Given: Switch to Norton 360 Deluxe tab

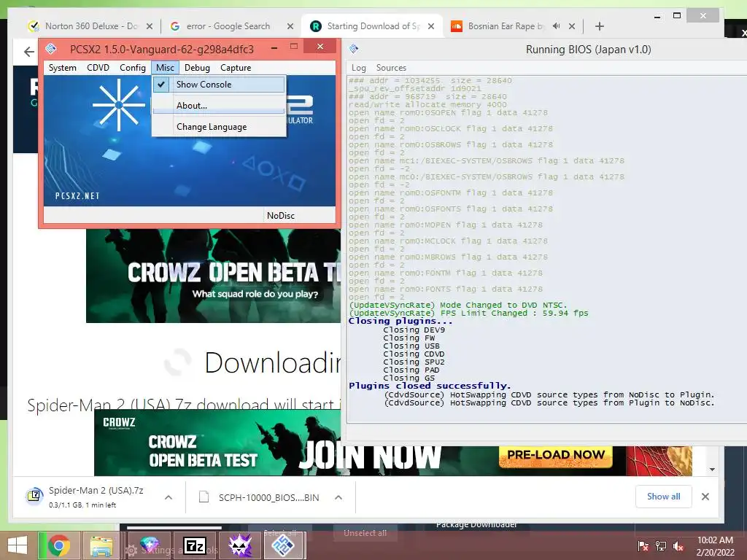Looking at the screenshot, I should [90, 26].
